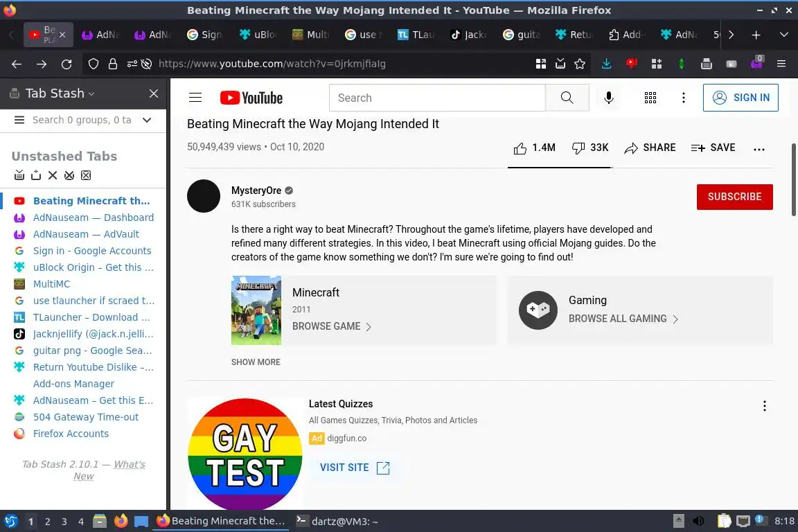Image resolution: width=798 pixels, height=532 pixels.
Task: Open more actions ellipsis next to SAVE
Action: [x=759, y=149]
